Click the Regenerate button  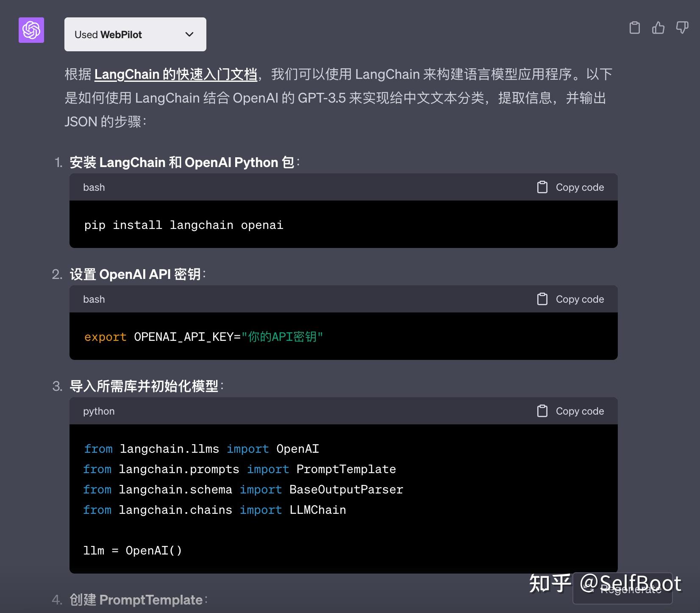pyautogui.click(x=623, y=589)
